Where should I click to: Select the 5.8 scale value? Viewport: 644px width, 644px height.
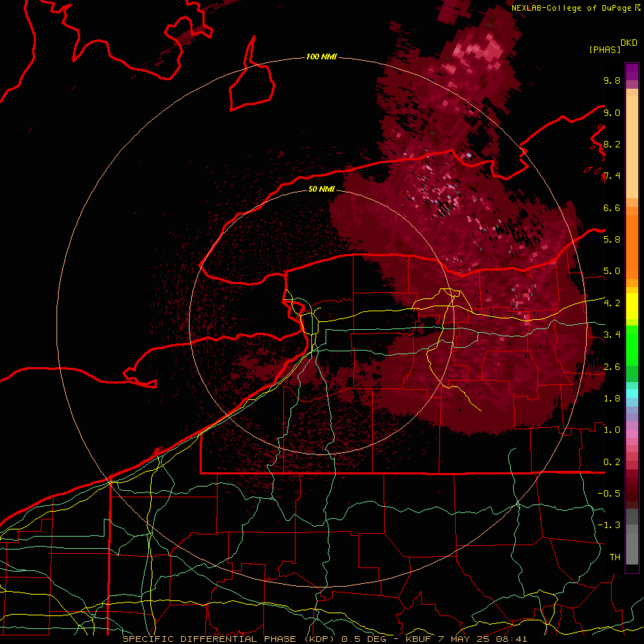(x=612, y=240)
